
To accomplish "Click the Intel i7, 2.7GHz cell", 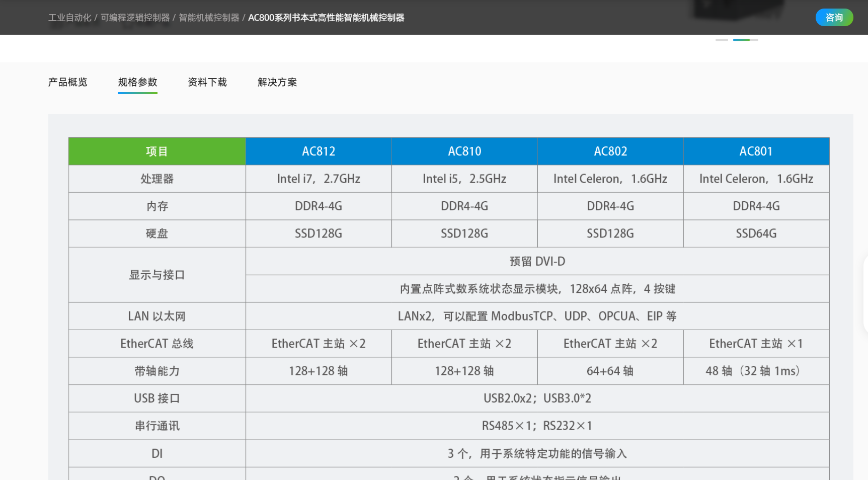I will click(x=319, y=179).
